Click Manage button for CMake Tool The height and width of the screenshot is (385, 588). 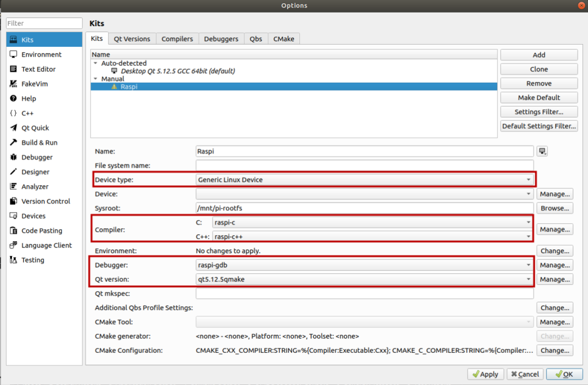point(555,322)
